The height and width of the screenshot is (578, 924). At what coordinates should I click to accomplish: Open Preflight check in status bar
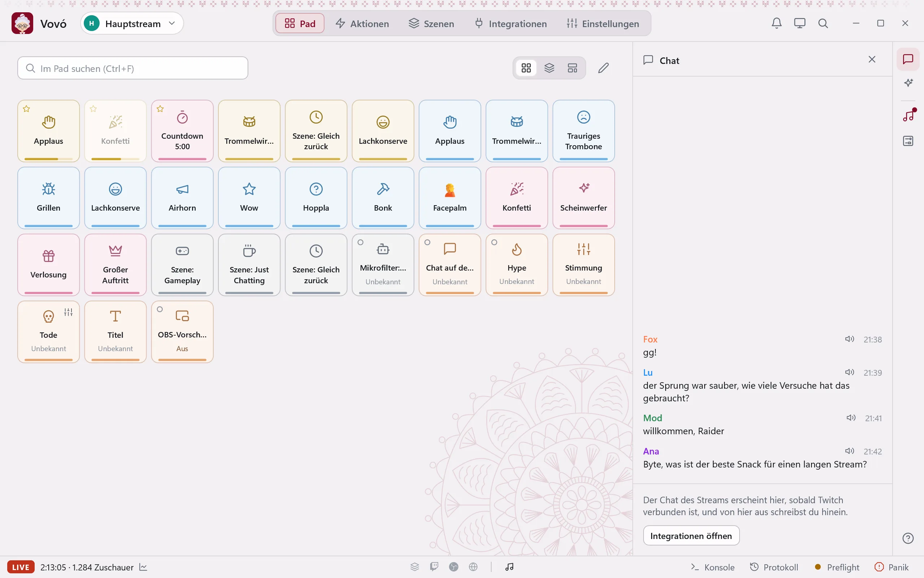pyautogui.click(x=837, y=567)
